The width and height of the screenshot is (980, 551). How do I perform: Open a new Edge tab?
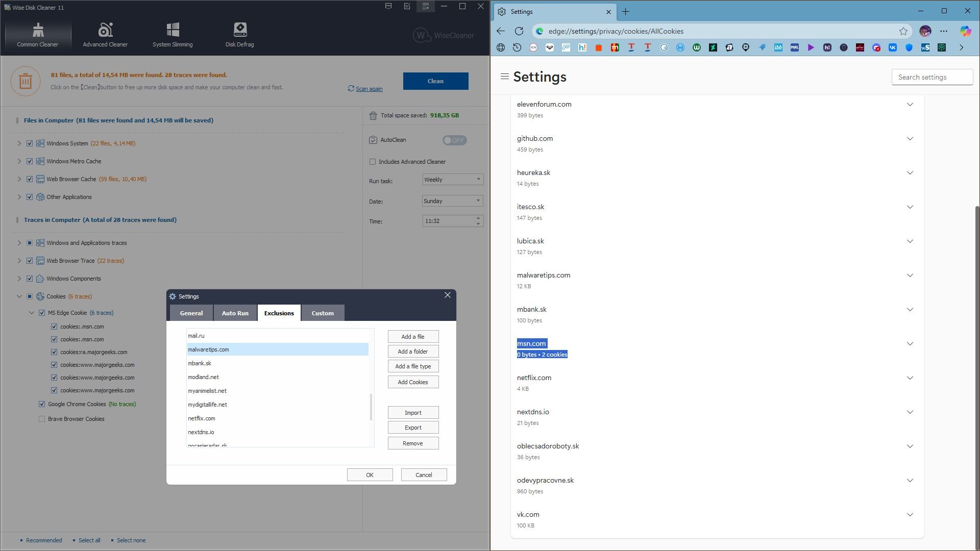[625, 11]
